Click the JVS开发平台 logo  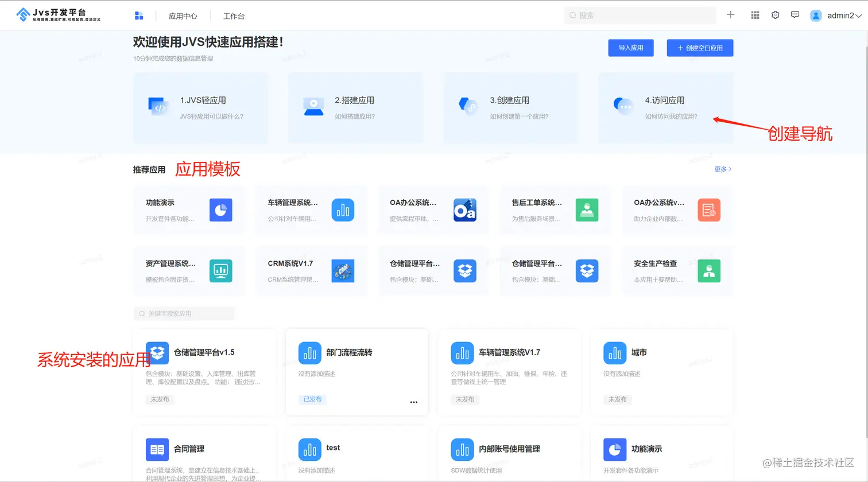[x=59, y=15]
